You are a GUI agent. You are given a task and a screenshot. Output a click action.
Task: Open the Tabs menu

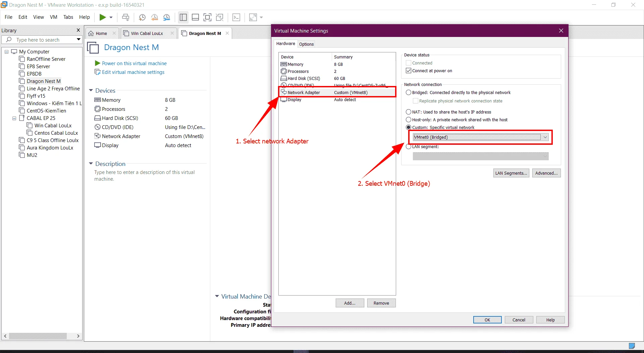click(x=68, y=17)
